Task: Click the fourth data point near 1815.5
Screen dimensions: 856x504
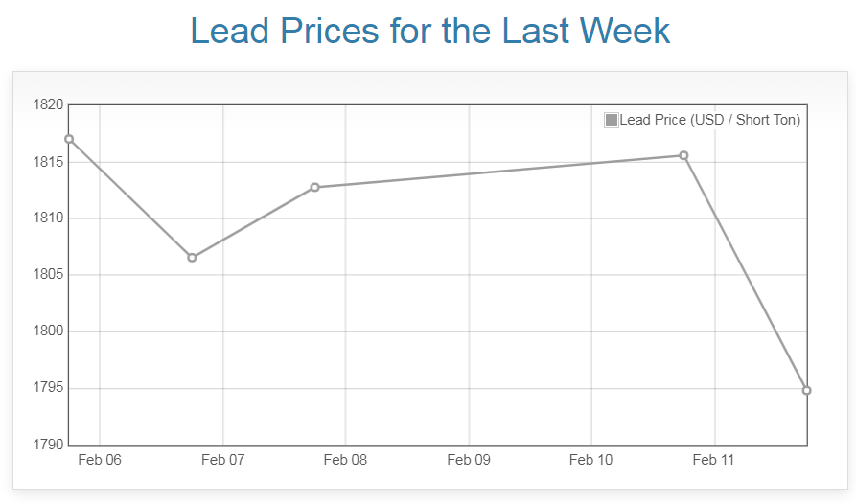Action: tap(683, 155)
